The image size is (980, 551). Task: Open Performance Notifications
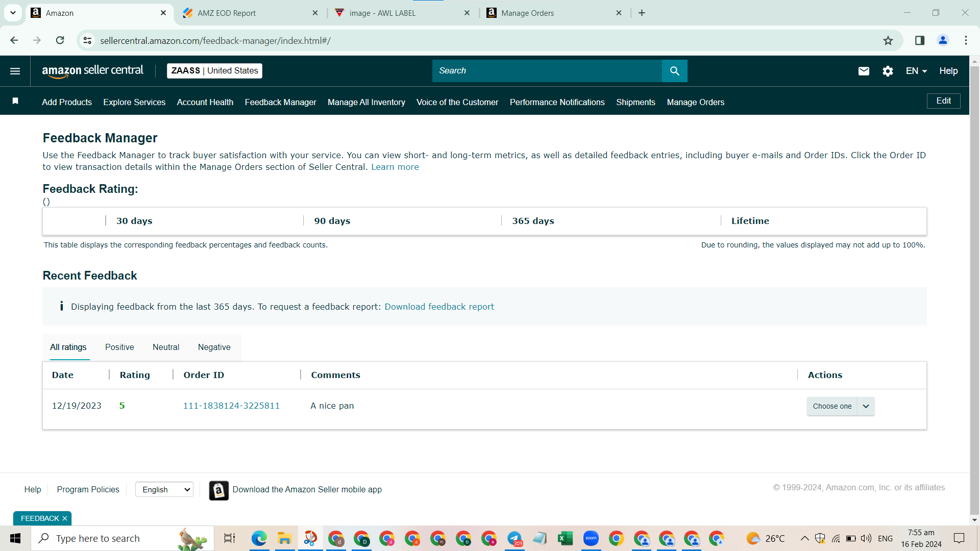pos(557,102)
